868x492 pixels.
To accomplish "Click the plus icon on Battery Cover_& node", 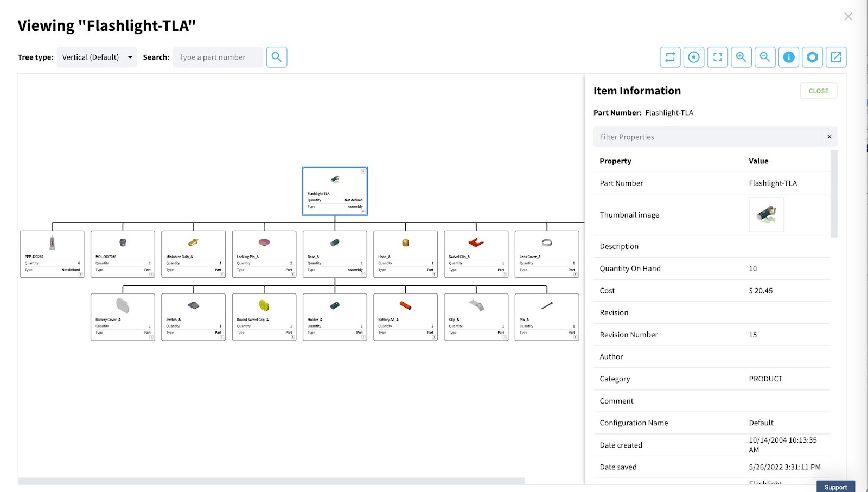I will click(151, 337).
